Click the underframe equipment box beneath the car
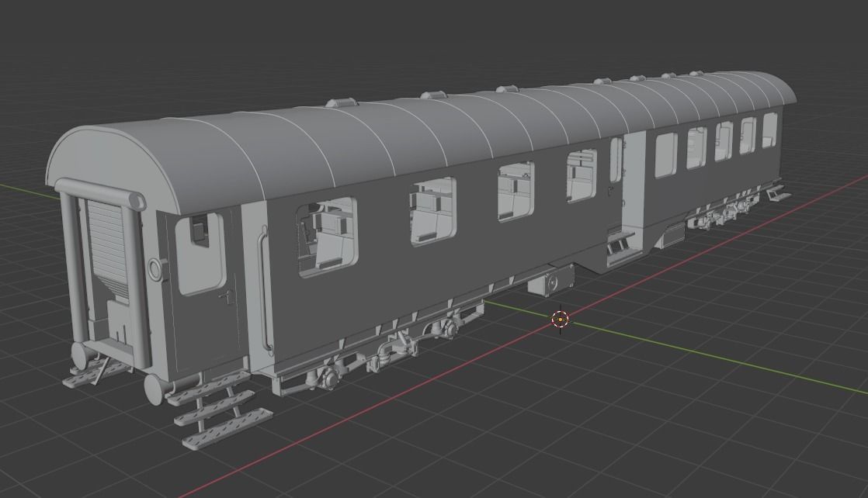 tap(550, 279)
